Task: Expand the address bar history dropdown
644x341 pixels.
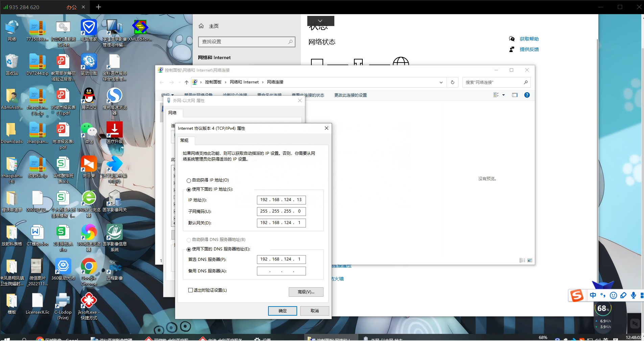Action: click(x=441, y=82)
